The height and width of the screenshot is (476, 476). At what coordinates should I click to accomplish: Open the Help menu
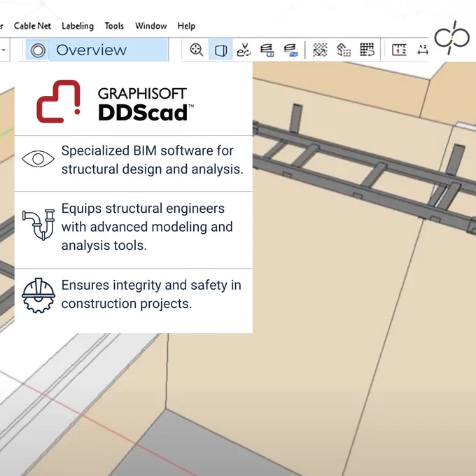pyautogui.click(x=186, y=26)
